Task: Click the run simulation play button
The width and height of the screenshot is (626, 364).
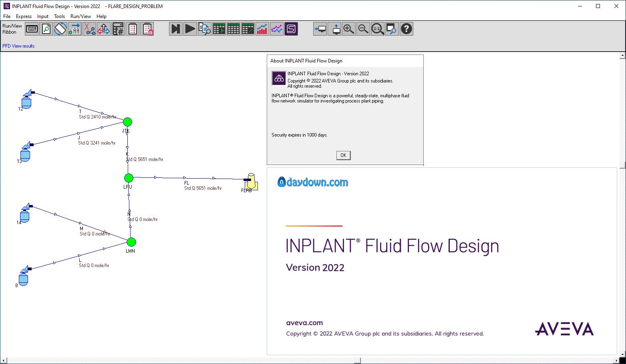Action: tap(190, 29)
